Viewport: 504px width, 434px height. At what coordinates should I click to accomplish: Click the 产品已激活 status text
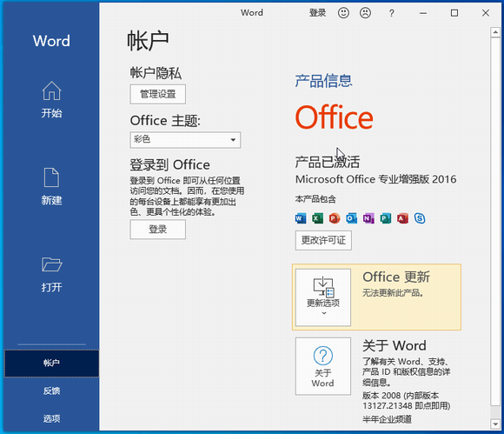point(328,162)
